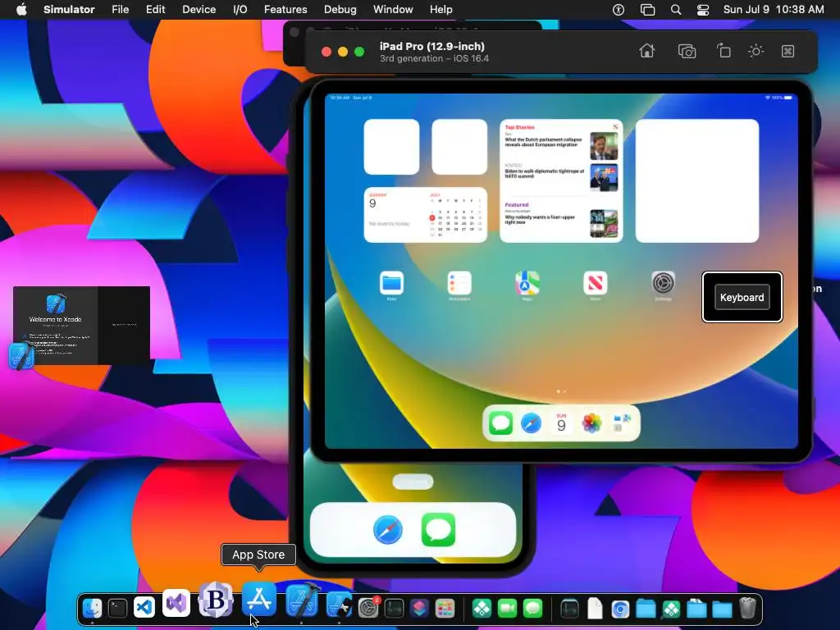Open the Features menu
Image resolution: width=840 pixels, height=630 pixels.
click(x=285, y=10)
